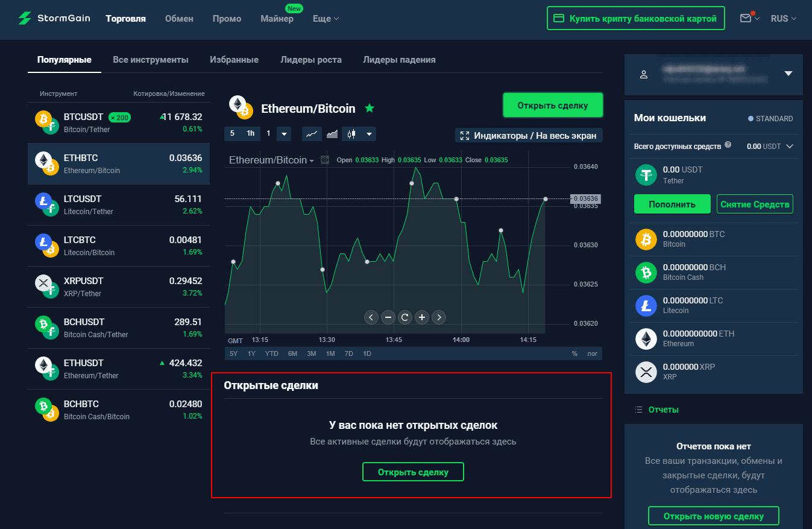Switch to the Популярные tab

click(65, 60)
